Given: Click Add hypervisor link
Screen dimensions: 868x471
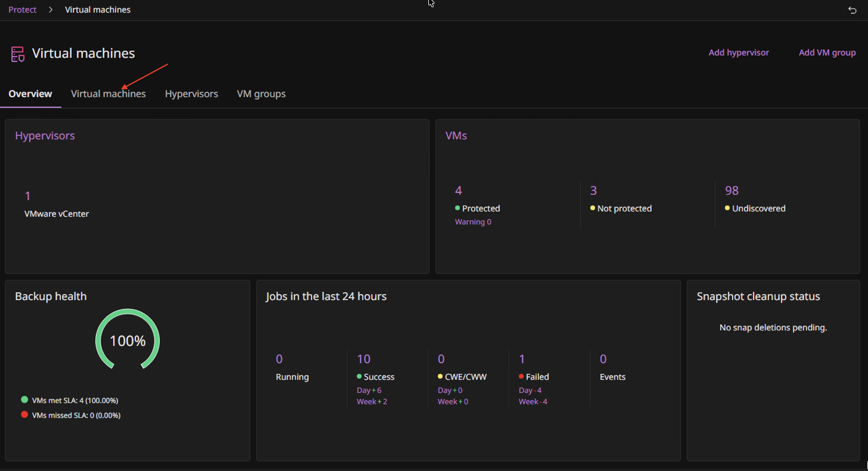Looking at the screenshot, I should (x=739, y=52).
